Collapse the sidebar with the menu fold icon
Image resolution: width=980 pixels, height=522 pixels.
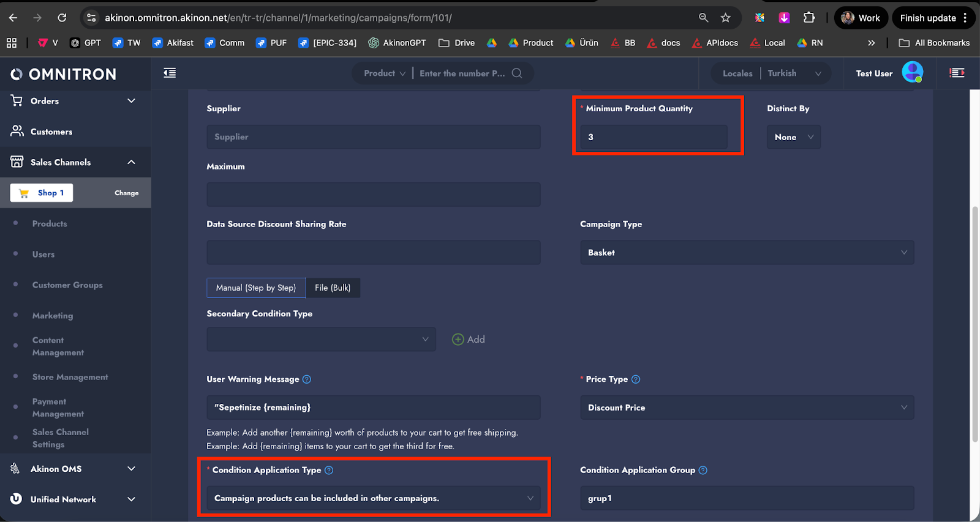pos(170,73)
